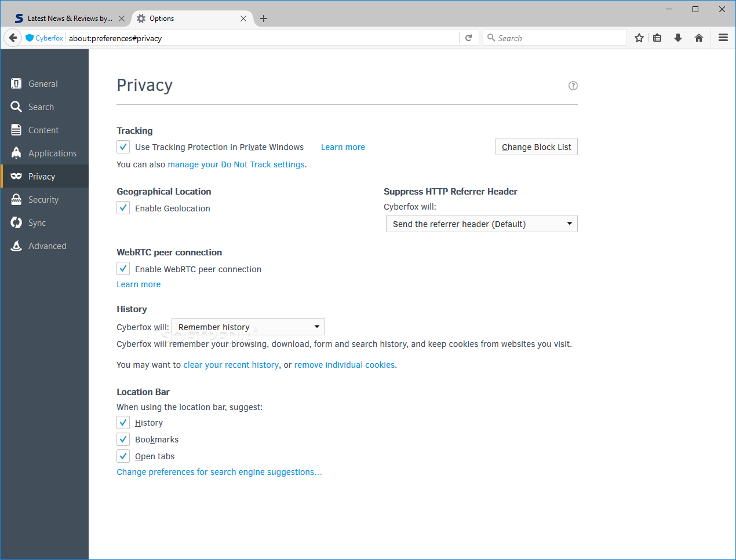Click the gear icon on Options tab
The image size is (736, 560).
point(141,19)
